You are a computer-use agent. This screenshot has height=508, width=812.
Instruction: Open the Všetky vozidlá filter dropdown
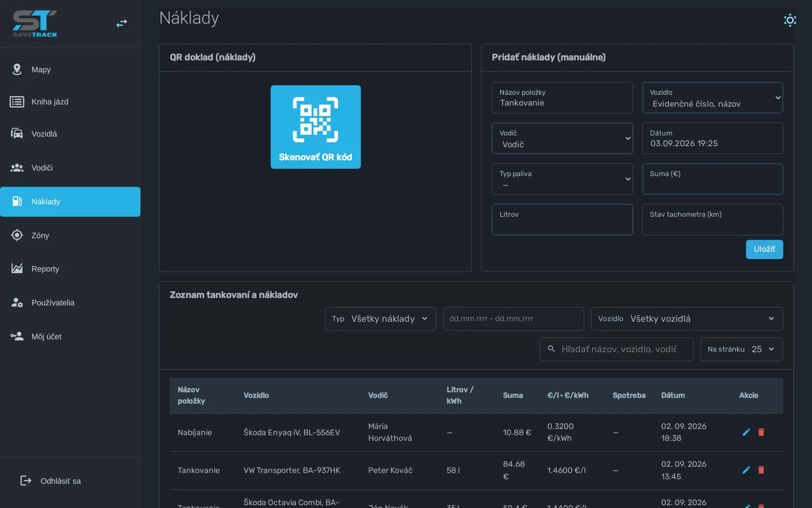tap(687, 319)
